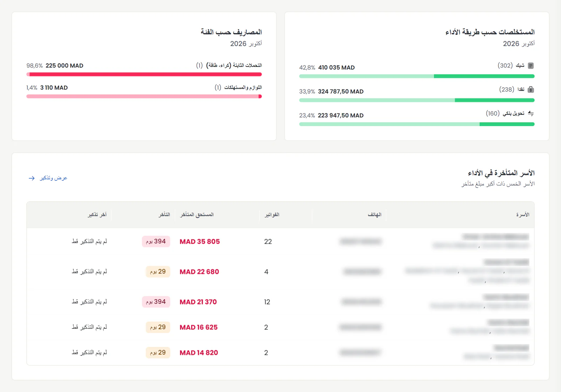
Task: Click the cash icon next to نقدا
Action: point(530,90)
